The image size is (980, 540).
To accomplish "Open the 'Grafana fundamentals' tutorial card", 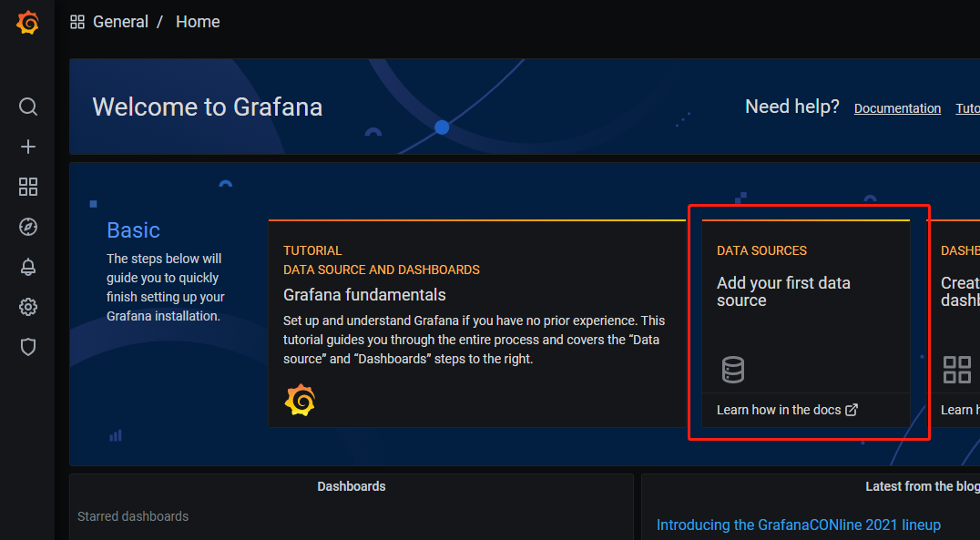I will click(x=364, y=295).
